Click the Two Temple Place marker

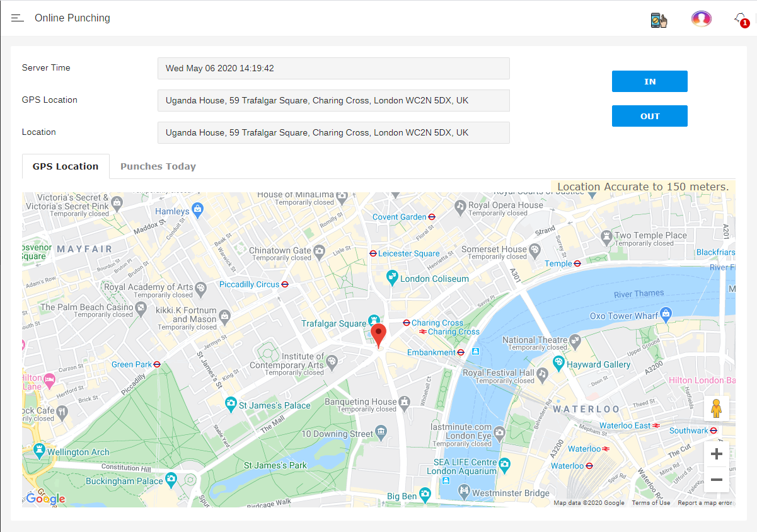(x=606, y=237)
